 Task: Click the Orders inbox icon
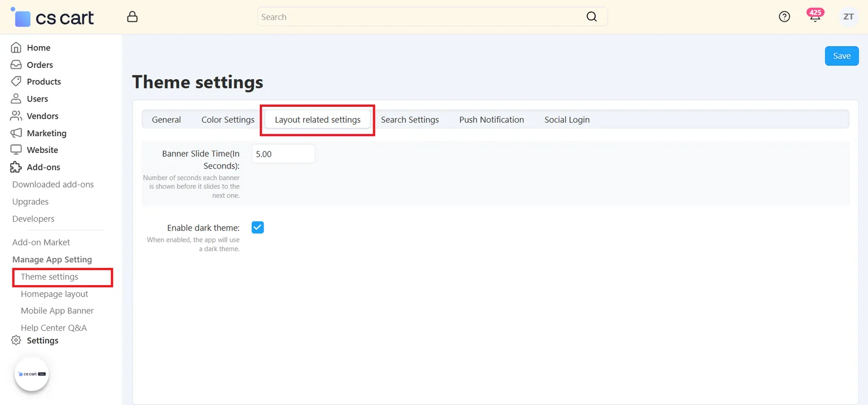coord(16,65)
